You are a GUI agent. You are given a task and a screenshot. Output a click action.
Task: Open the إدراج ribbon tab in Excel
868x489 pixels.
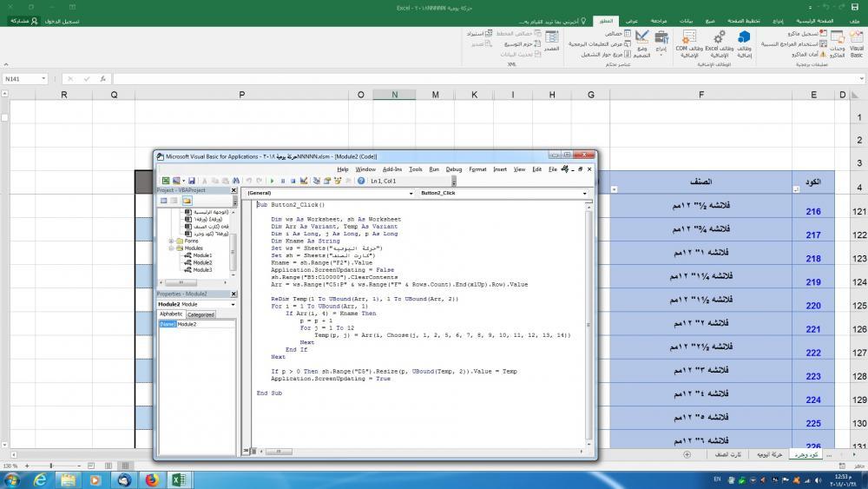click(x=778, y=21)
